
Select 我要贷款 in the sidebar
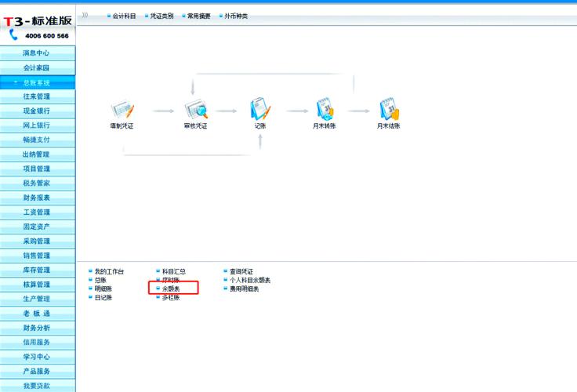point(38,386)
